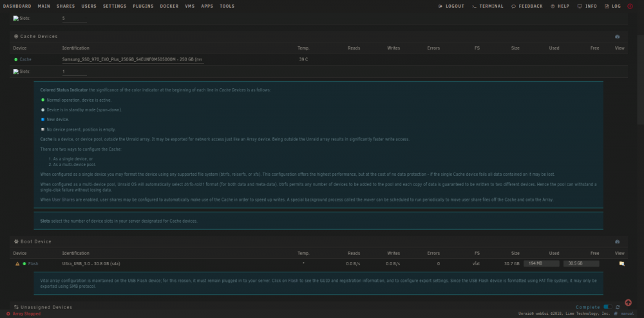The width and height of the screenshot is (644, 318).
Task: Switch to the Docker tab
Action: tap(169, 6)
